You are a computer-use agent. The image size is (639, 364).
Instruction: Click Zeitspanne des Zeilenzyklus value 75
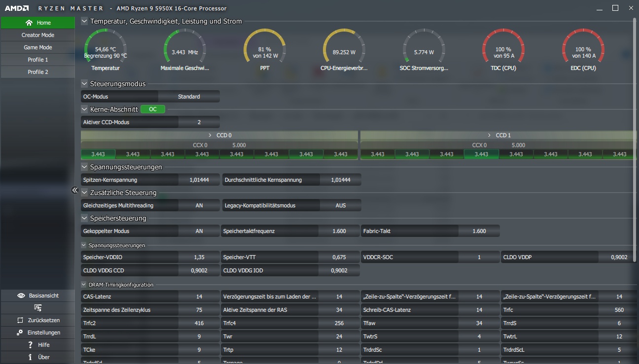199,310
